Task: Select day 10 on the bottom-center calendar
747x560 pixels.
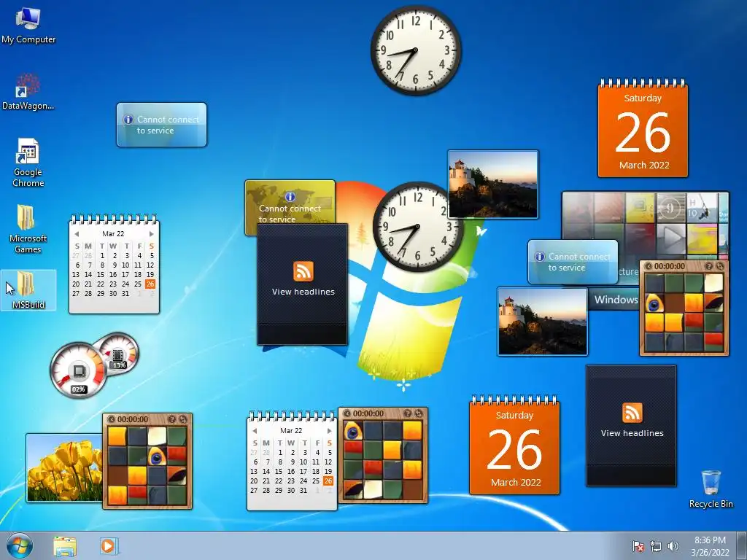Action: [x=303, y=462]
